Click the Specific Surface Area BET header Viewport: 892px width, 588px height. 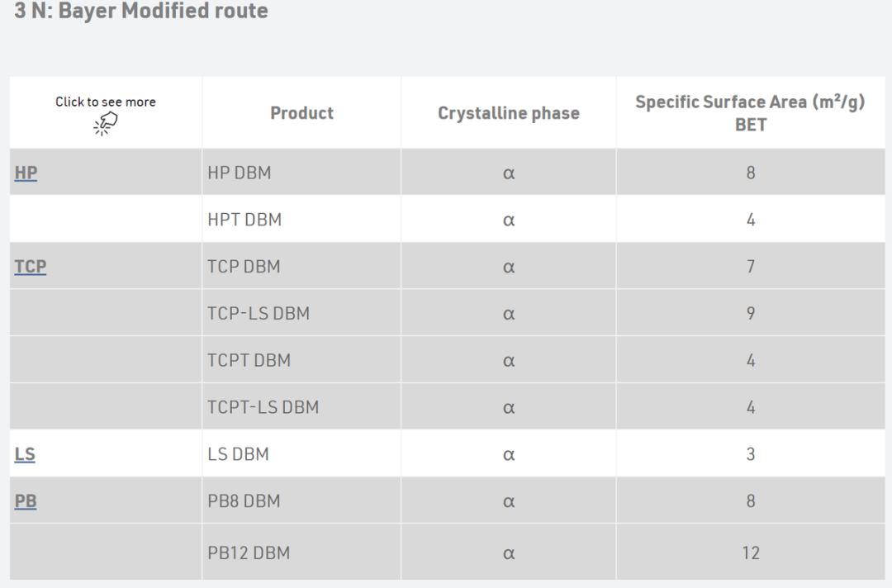pos(750,113)
